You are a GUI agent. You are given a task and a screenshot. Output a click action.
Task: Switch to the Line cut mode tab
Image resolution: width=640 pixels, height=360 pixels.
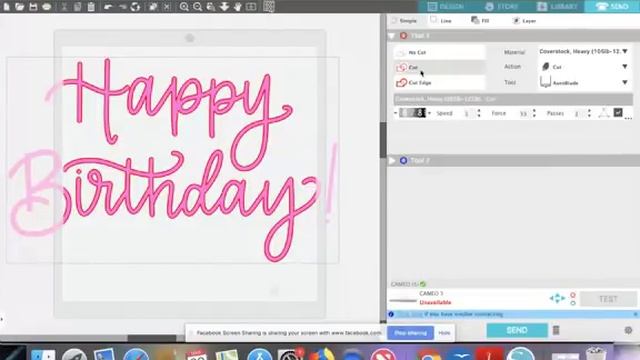(441, 20)
